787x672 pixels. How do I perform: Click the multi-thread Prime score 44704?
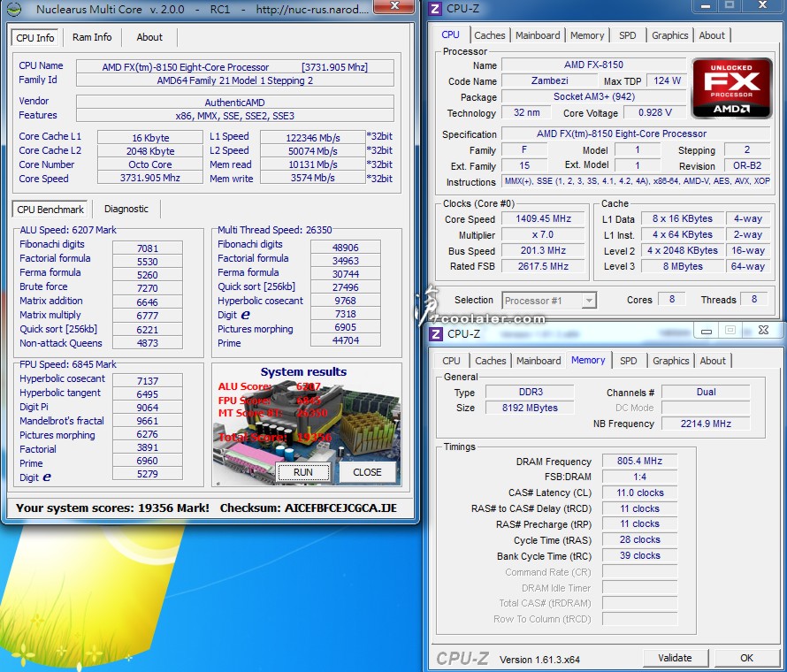coord(346,340)
